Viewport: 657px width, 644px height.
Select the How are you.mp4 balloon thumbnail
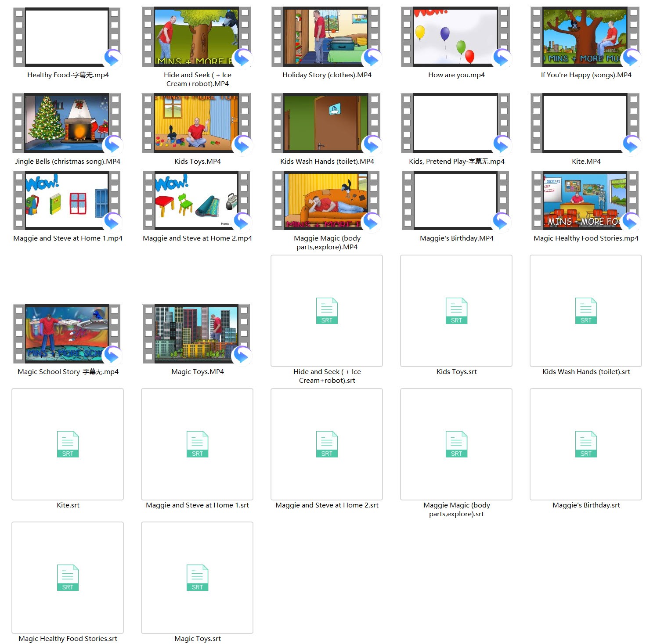coord(455,37)
